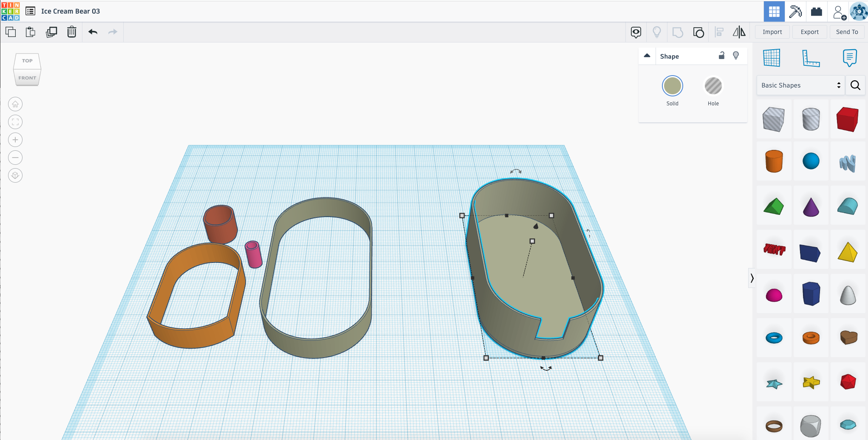
Task: Click the Duplicate and repeat icon
Action: (51, 32)
